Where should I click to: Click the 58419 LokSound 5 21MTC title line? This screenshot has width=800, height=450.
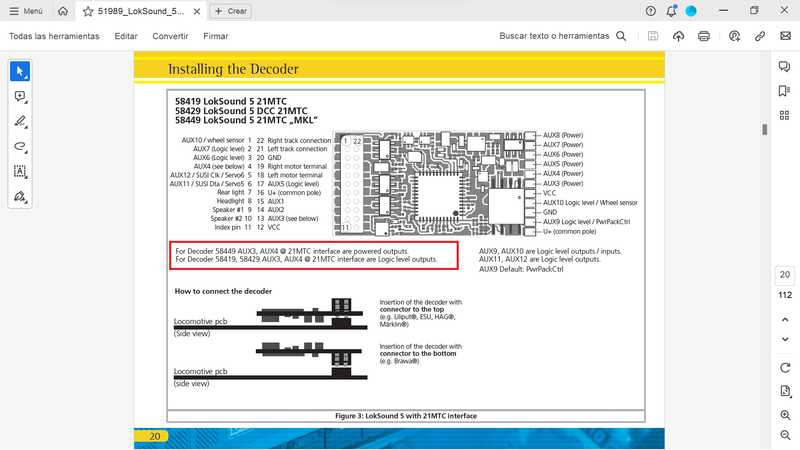(x=231, y=101)
